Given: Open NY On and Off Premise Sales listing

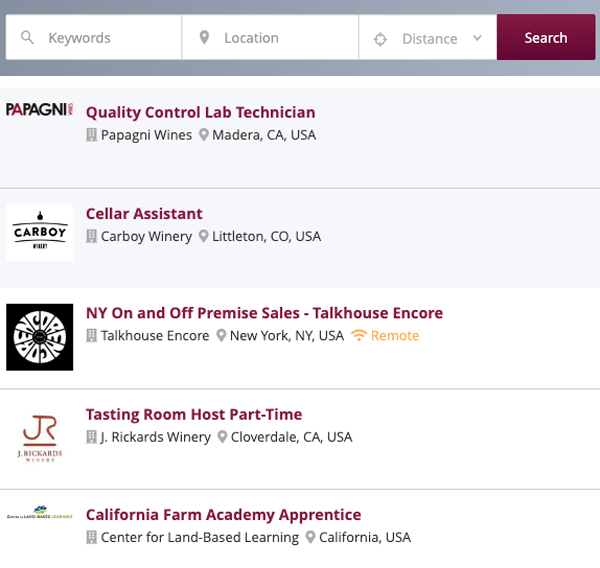Looking at the screenshot, I should (264, 313).
